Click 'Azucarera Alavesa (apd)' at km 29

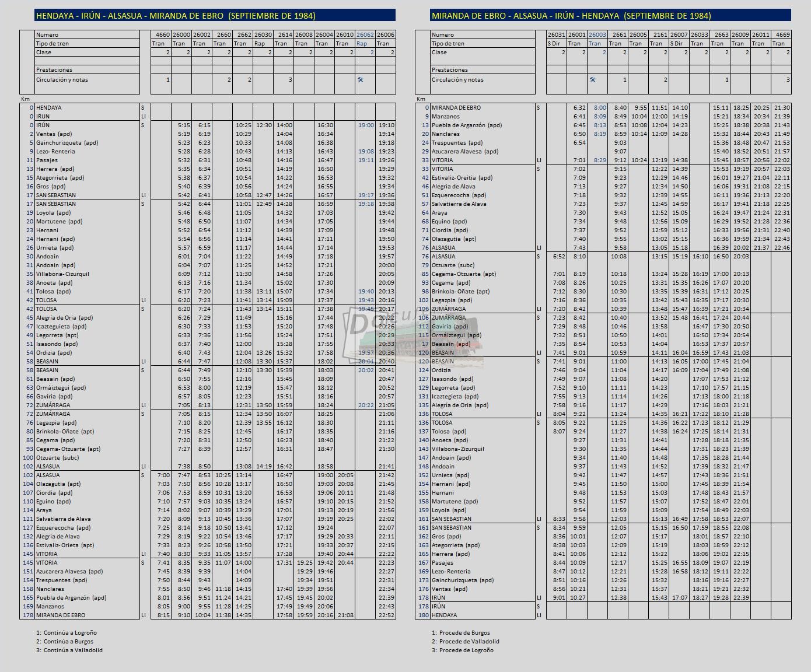coord(465,152)
